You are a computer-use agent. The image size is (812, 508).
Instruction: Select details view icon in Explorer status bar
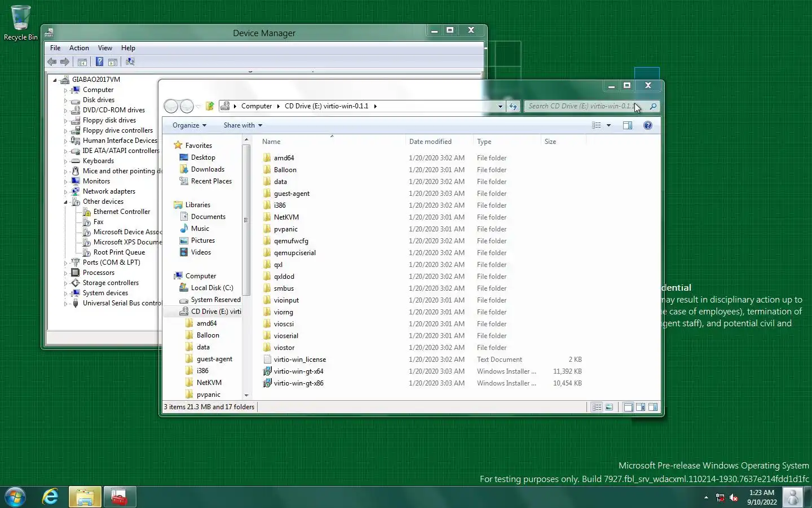597,407
